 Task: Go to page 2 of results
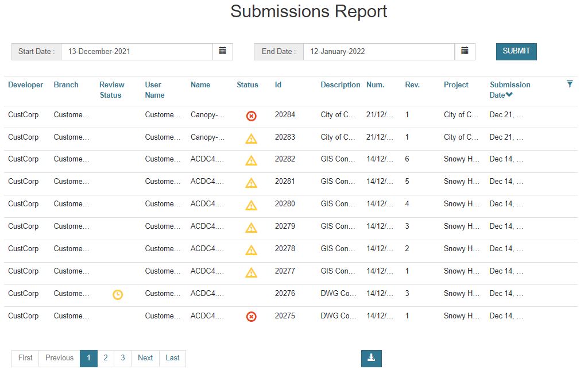[106, 358]
